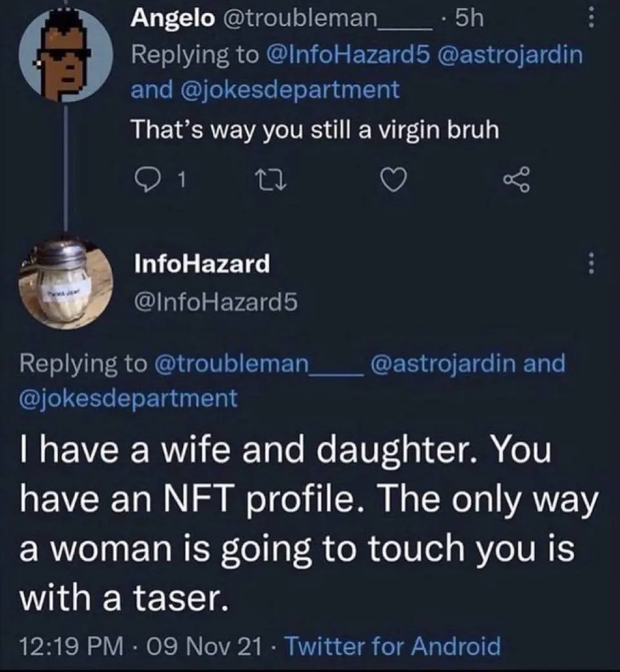Open the three-dot menu on InfoHazard's tweet

point(588,264)
